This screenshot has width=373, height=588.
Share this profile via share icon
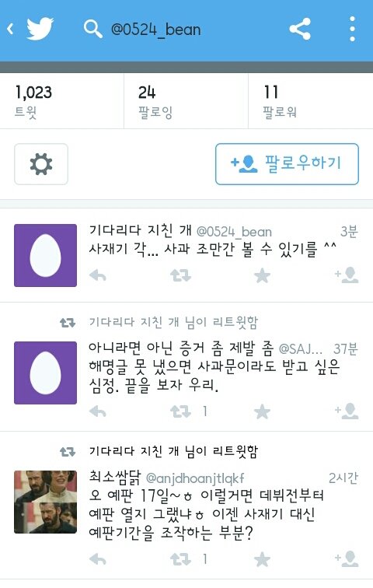point(300,29)
